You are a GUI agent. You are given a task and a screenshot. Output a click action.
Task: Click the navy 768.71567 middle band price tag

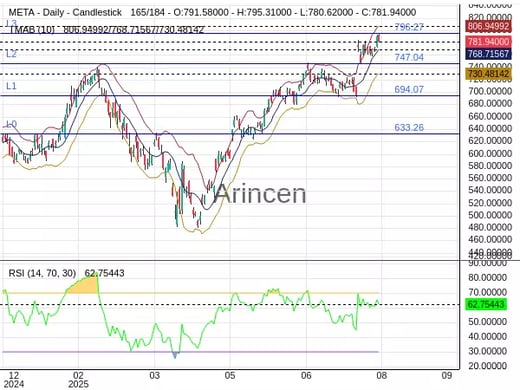click(488, 54)
